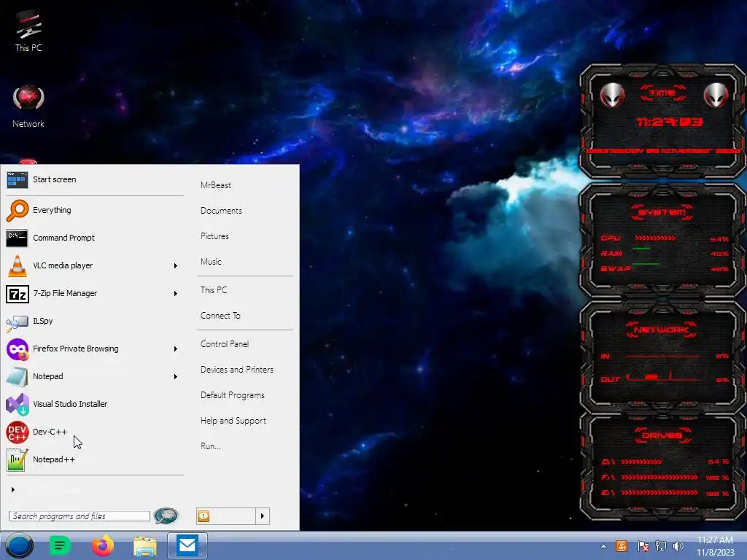This screenshot has width=747, height=560.
Task: Click the Network widget header
Action: 661,330
